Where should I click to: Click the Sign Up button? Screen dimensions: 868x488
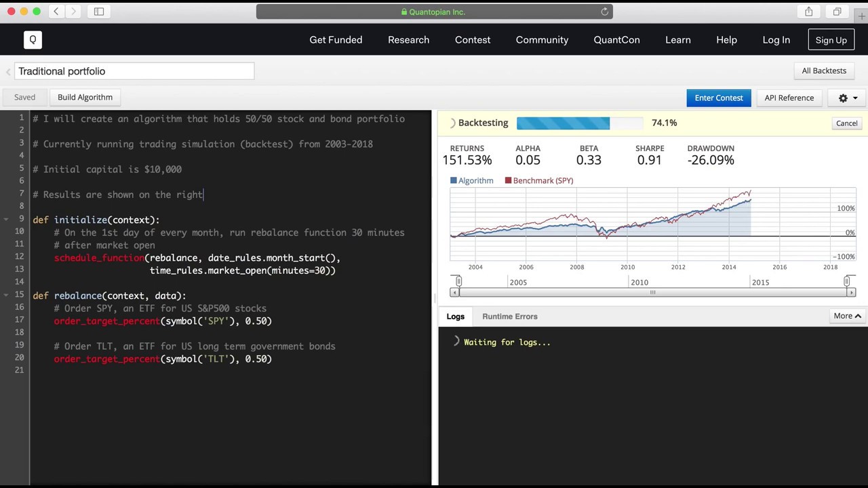coord(831,40)
